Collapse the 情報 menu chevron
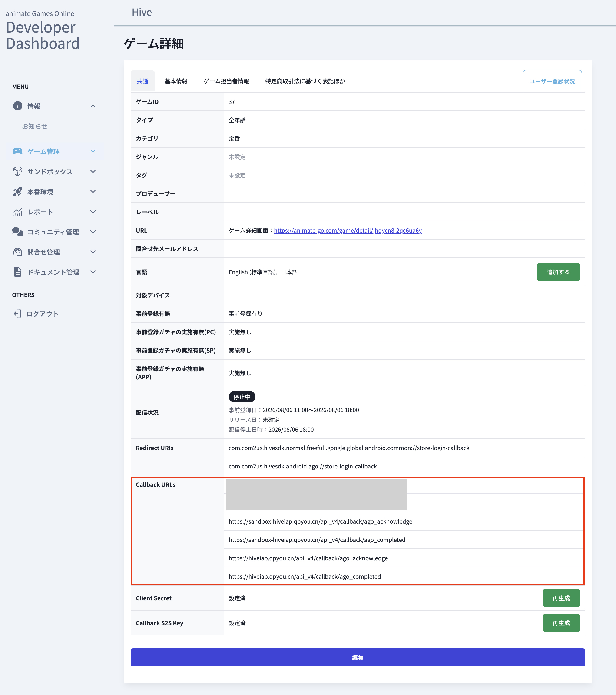The height and width of the screenshot is (695, 616). pyautogui.click(x=93, y=106)
